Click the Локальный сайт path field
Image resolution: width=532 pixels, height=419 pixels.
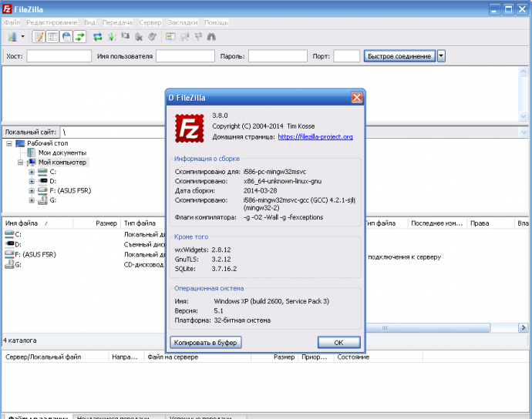tap(112, 132)
